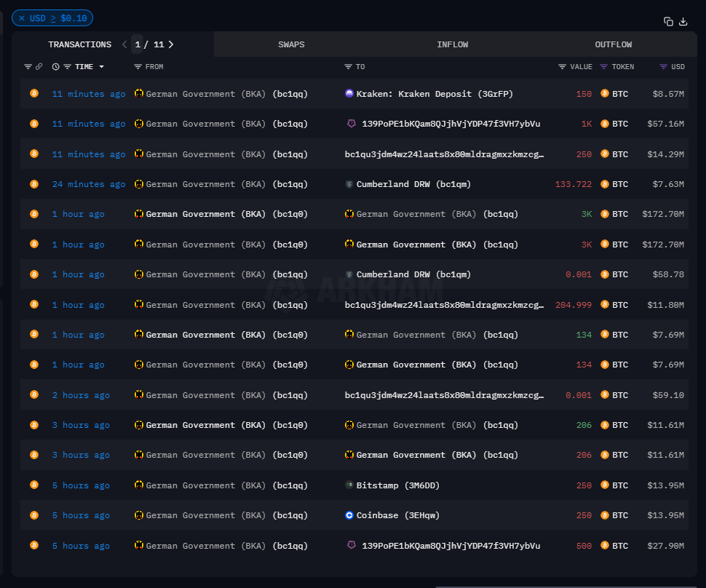Open the leftmost filter icon in header
Viewport: 706px width, 588px height.
coord(28,67)
